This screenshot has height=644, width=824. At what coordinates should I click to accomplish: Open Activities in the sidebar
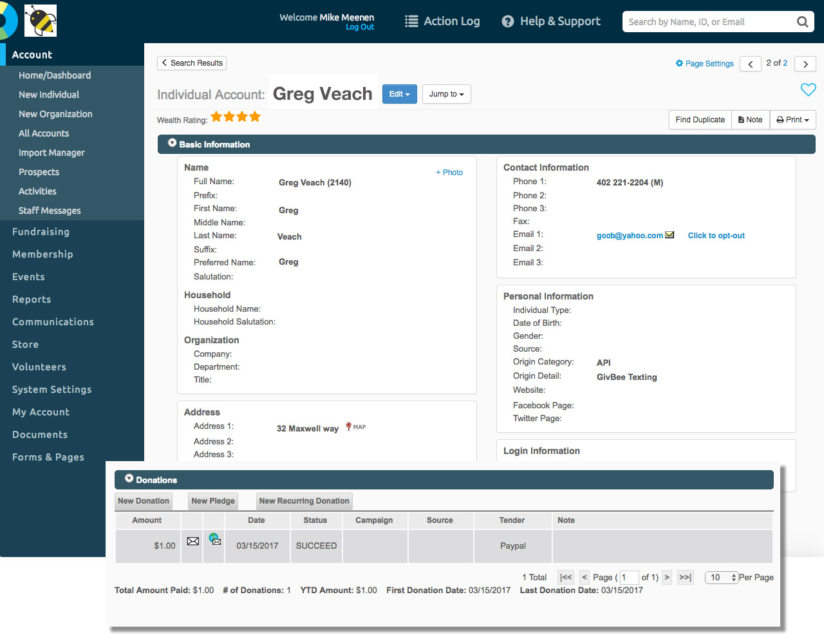37,191
